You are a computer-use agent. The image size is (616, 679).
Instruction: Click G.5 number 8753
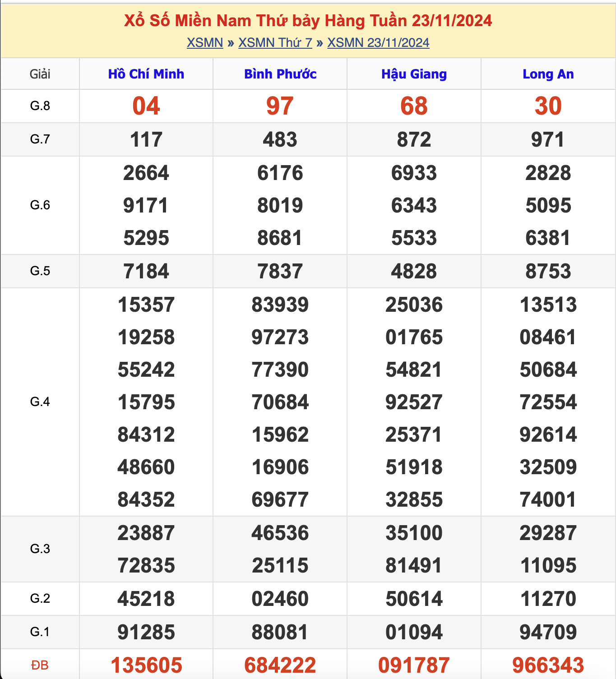[548, 271]
